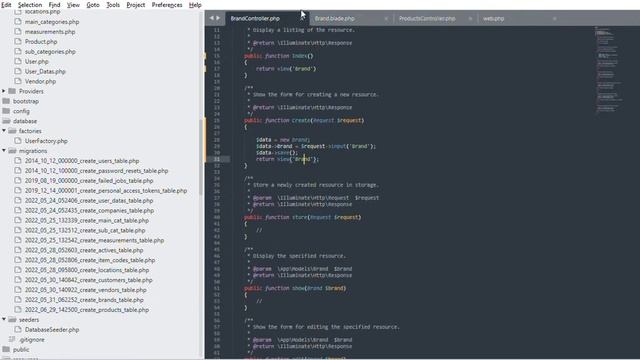Open the Tools menu
Screen dimensions: 640x360
coord(113,5)
